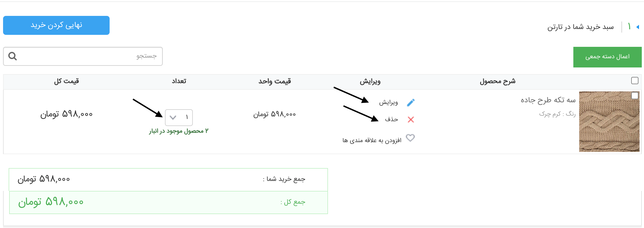Image resolution: width=644 pixels, height=228 pixels.
Task: Click the تعداد column header
Action: (179, 81)
